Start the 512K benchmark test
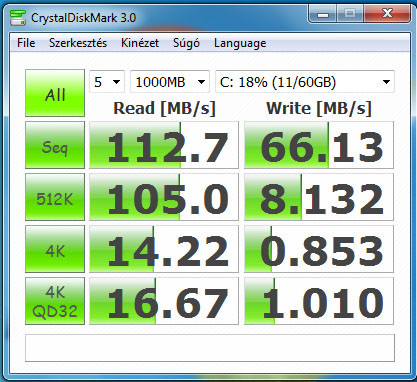The height and width of the screenshot is (382, 417). [55, 197]
